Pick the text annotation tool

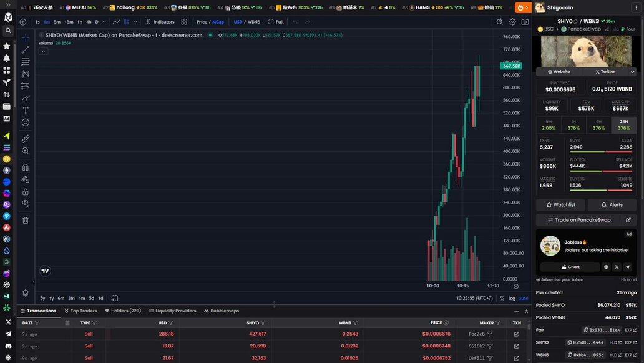26,110
